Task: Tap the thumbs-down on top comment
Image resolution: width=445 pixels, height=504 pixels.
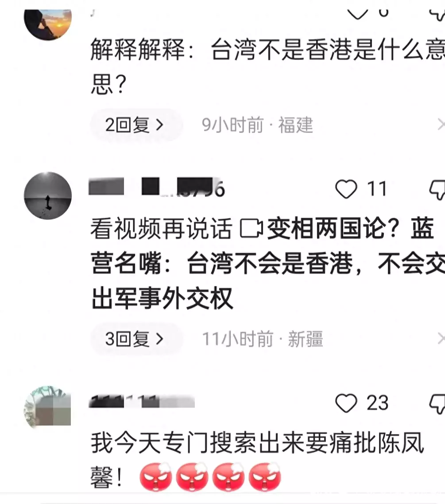Action: click(437, 15)
